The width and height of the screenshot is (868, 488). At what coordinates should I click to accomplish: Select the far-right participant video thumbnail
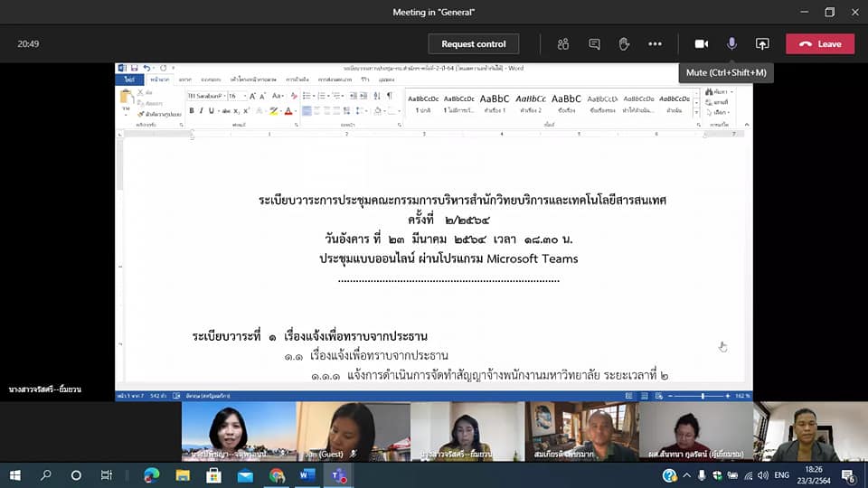tap(810, 431)
